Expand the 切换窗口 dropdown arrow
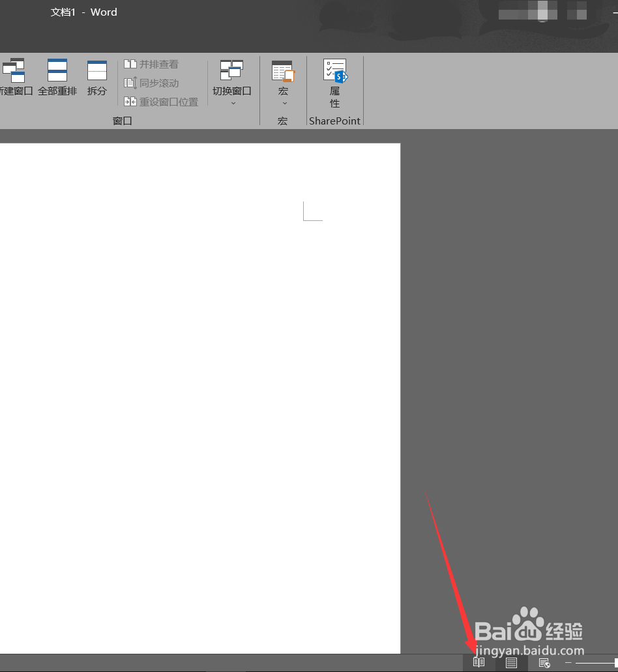The image size is (618, 672). [x=233, y=103]
